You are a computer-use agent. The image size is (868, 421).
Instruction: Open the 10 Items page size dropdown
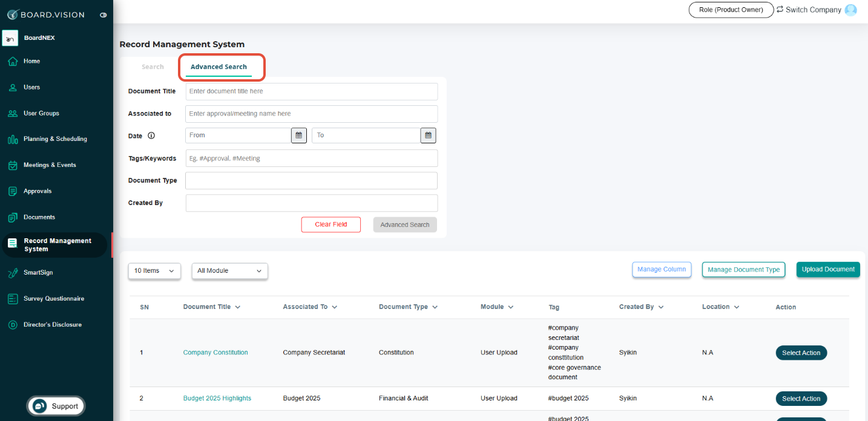[x=154, y=271]
